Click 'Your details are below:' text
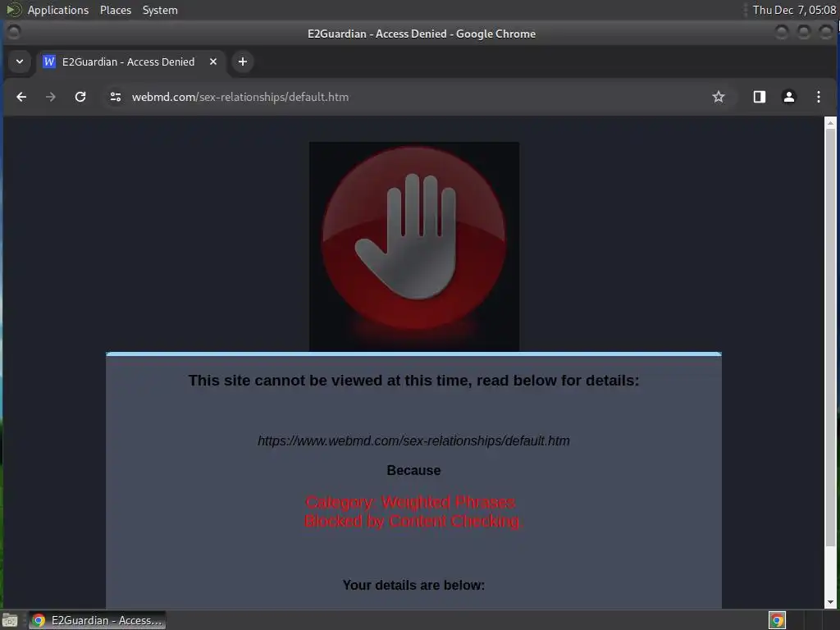Screen dimensions: 840x630 413,585
